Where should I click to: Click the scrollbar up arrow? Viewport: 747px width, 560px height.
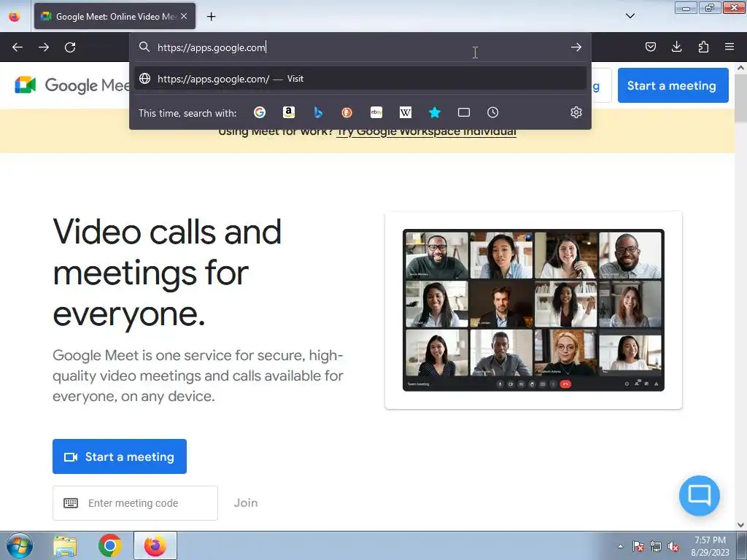click(740, 68)
